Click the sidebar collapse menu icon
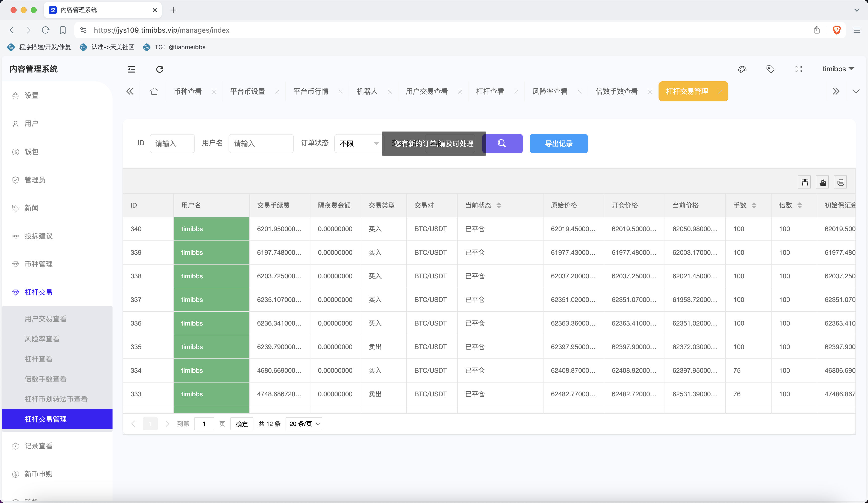Screen dimensions: 868x503 point(131,69)
